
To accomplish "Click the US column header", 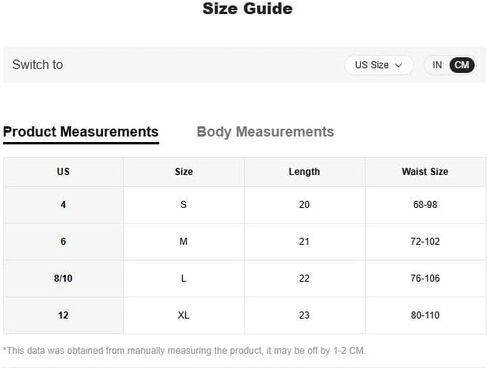I will tap(63, 172).
